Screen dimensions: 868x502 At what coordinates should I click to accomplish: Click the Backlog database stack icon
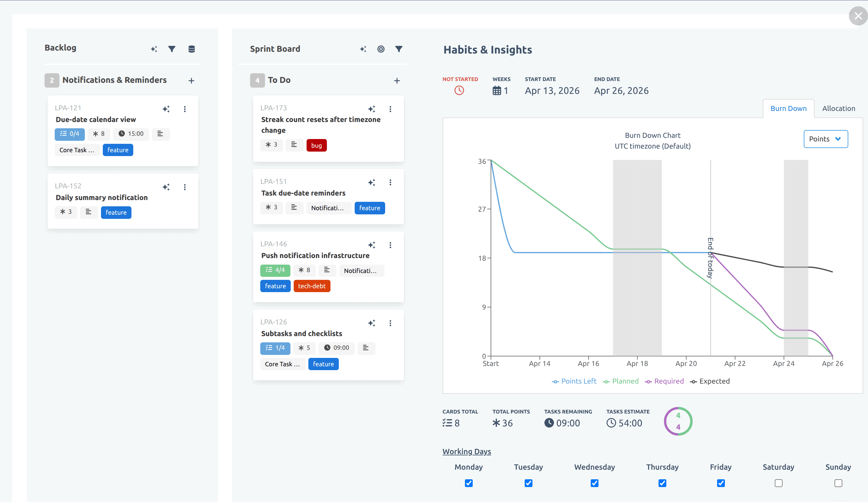tap(192, 49)
